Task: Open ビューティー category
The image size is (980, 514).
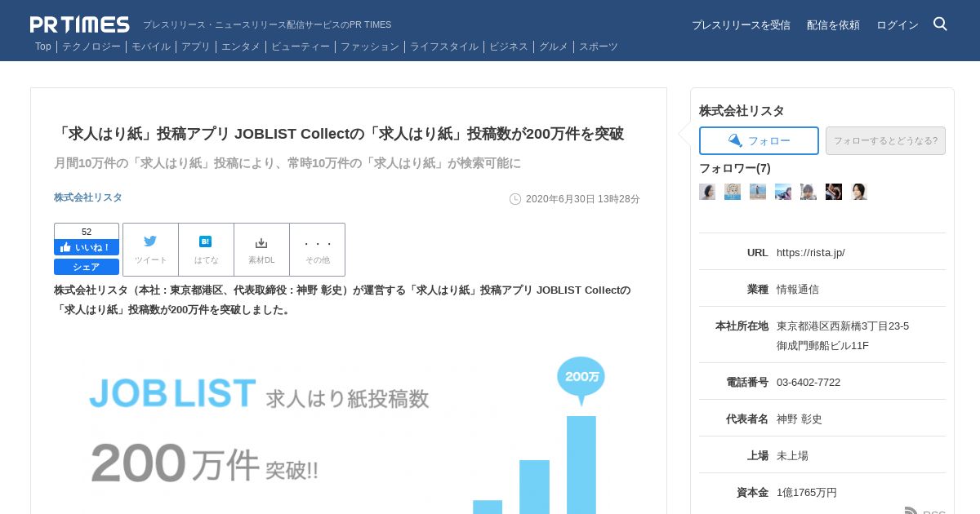Action: 301,47
